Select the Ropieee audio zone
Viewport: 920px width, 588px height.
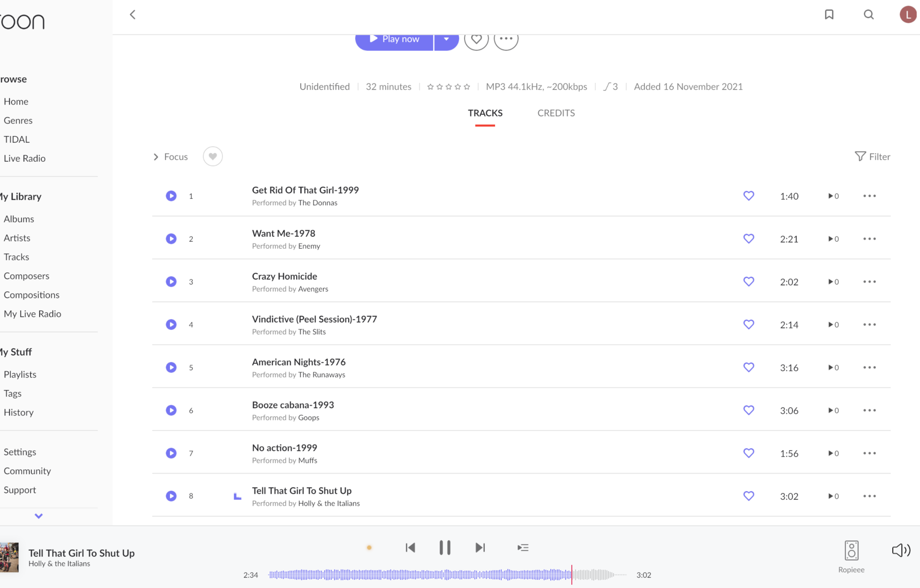(851, 556)
